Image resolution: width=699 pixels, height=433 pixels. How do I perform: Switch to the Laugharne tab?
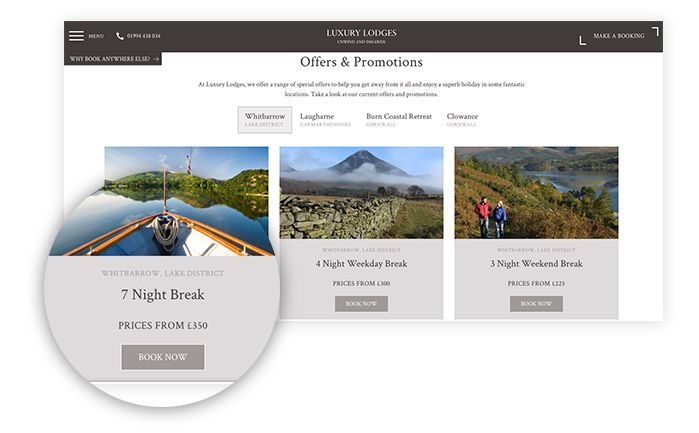[325, 120]
